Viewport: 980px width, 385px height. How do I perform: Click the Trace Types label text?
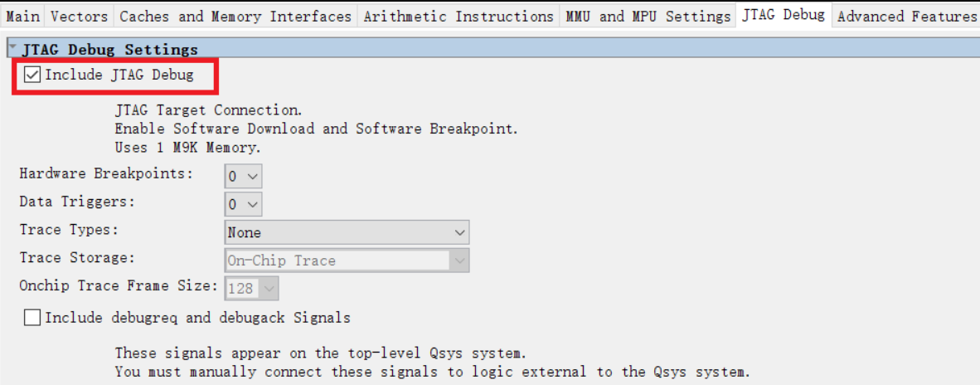pos(69,230)
